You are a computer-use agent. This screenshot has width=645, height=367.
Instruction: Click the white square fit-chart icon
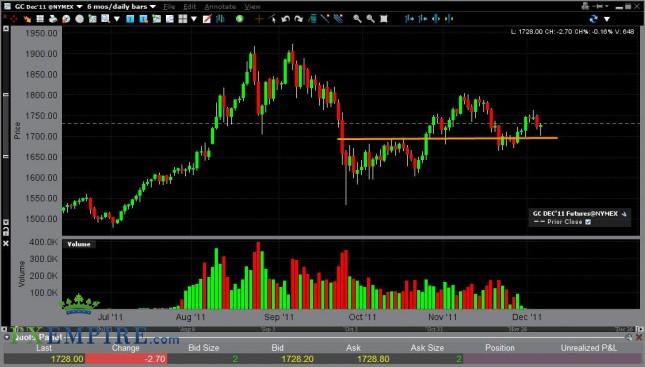point(384,19)
